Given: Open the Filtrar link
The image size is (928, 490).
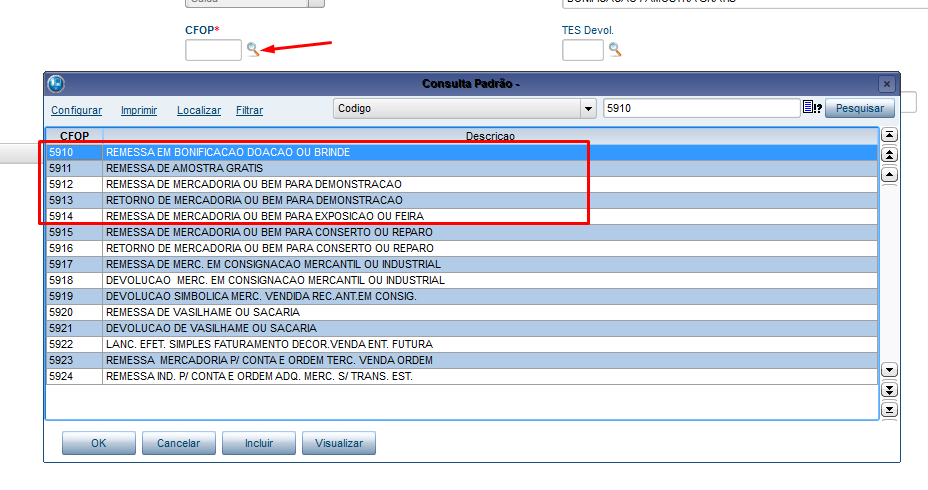Looking at the screenshot, I should coord(249,110).
